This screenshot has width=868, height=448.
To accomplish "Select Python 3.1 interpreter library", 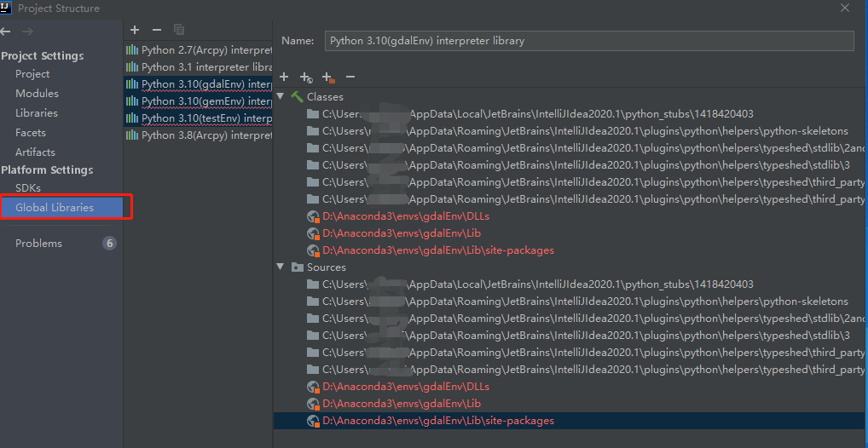I will 198,67.
